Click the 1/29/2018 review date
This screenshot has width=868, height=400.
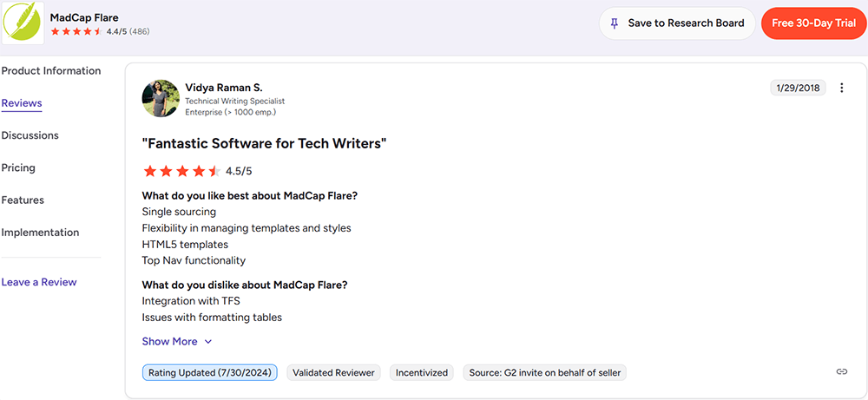coord(798,88)
